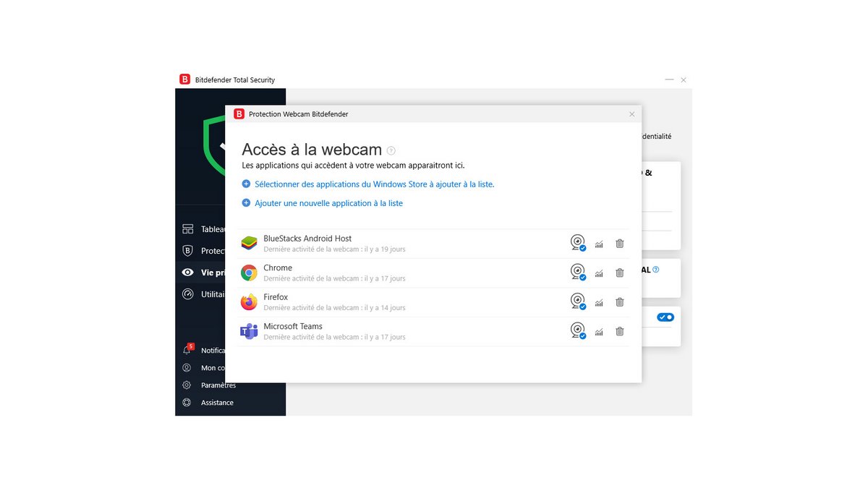Click help icon in main window card
868x488 pixels.
pos(655,270)
